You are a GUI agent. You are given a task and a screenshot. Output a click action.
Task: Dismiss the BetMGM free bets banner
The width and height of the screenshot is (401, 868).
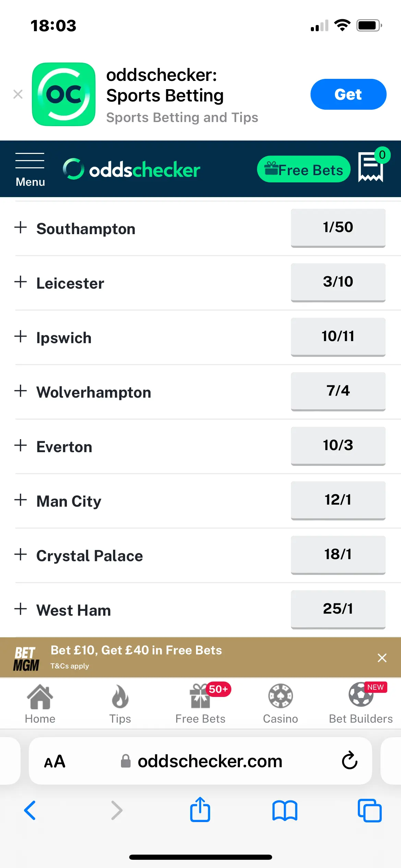coord(382,658)
